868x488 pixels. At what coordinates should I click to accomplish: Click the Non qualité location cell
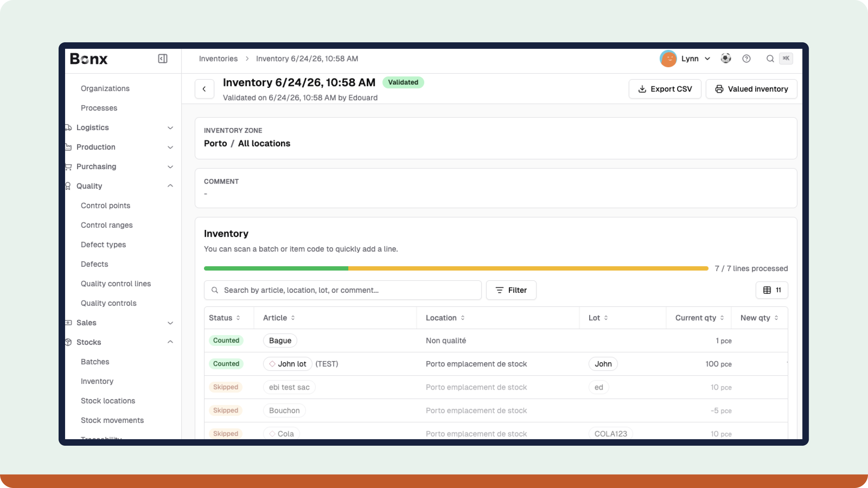[446, 341]
